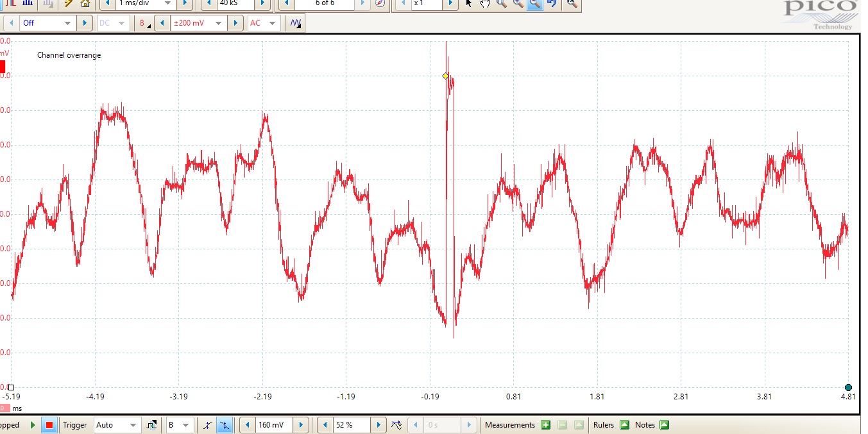Click the 6 of 6 buffer field
Viewport: 868px width, 434px height.
tap(325, 3)
